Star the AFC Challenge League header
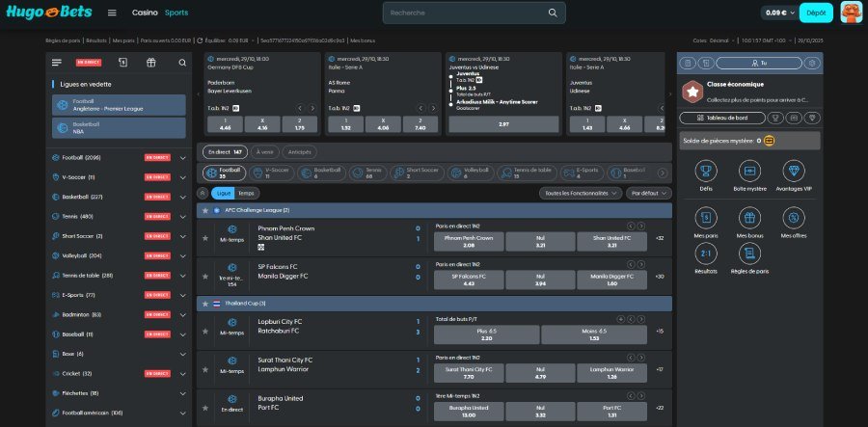This screenshot has height=427, width=868. coord(205,210)
